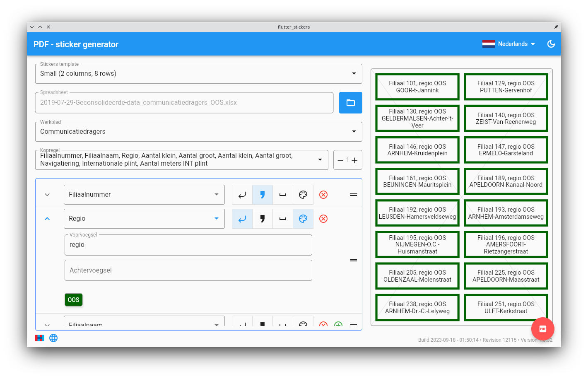Toggle newline option for Filiaalnummer
This screenshot has width=588, height=379.
tap(242, 195)
